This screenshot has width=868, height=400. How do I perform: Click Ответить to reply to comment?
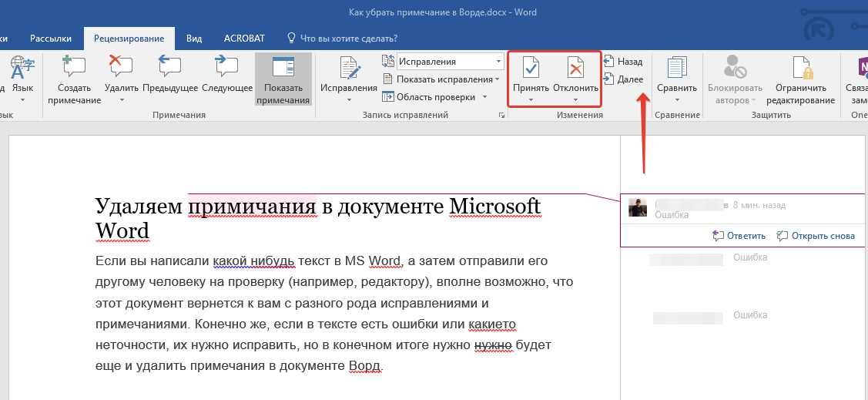(739, 236)
